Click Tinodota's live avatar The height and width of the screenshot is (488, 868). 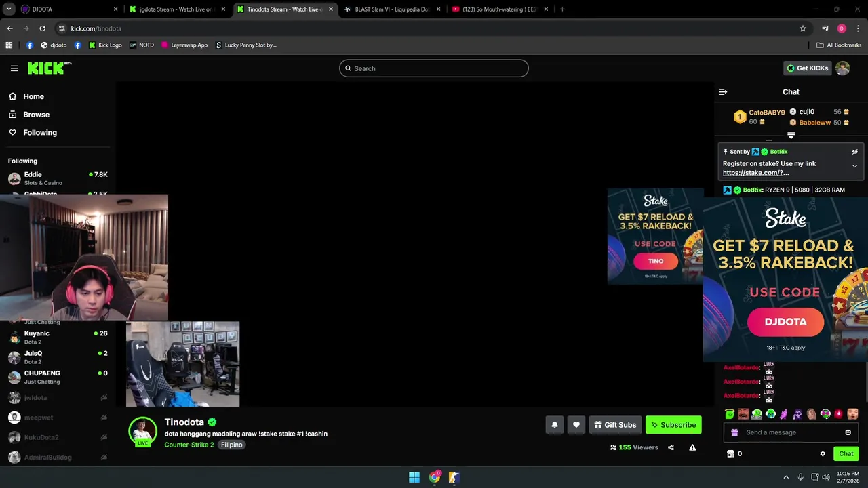point(142,432)
